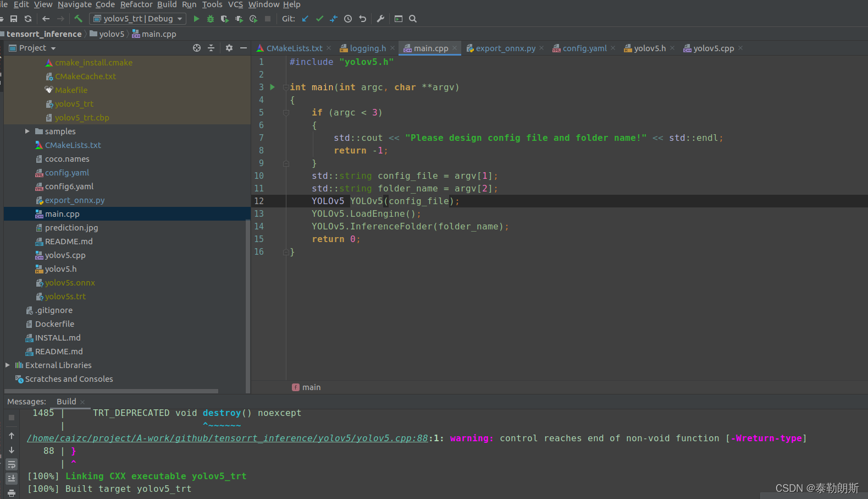Run yolov5_trt with the green play icon
This screenshot has height=499, width=868.
pos(196,19)
